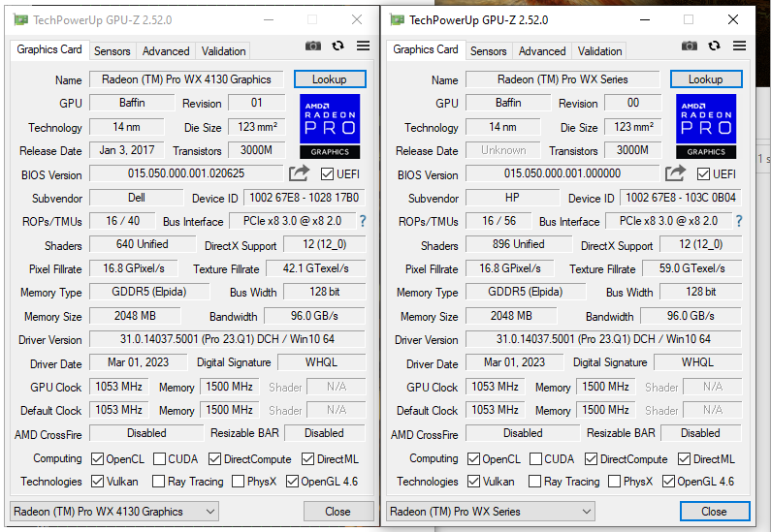Click ROPs/TMUs value 16 / 40
Image resolution: width=771 pixels, height=532 pixels.
[x=122, y=221]
